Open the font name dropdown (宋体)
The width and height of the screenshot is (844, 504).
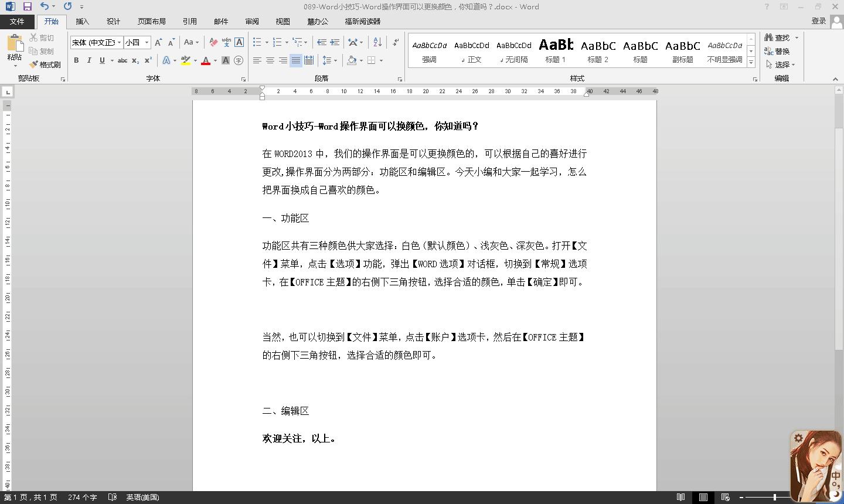click(119, 42)
